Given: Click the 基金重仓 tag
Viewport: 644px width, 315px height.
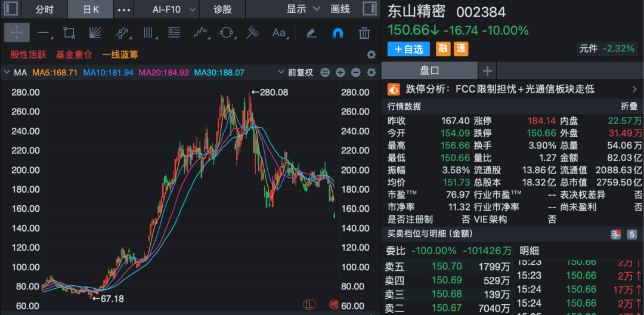Looking at the screenshot, I should pyautogui.click(x=74, y=55).
